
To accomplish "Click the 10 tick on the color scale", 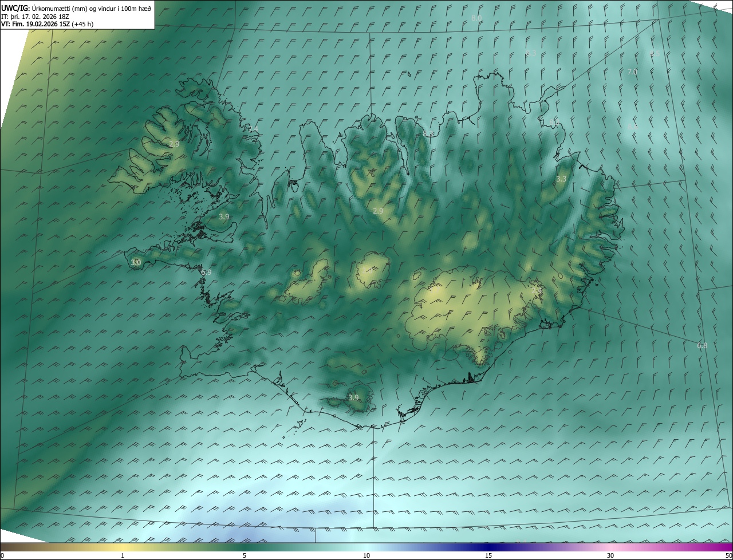I will 366,555.
